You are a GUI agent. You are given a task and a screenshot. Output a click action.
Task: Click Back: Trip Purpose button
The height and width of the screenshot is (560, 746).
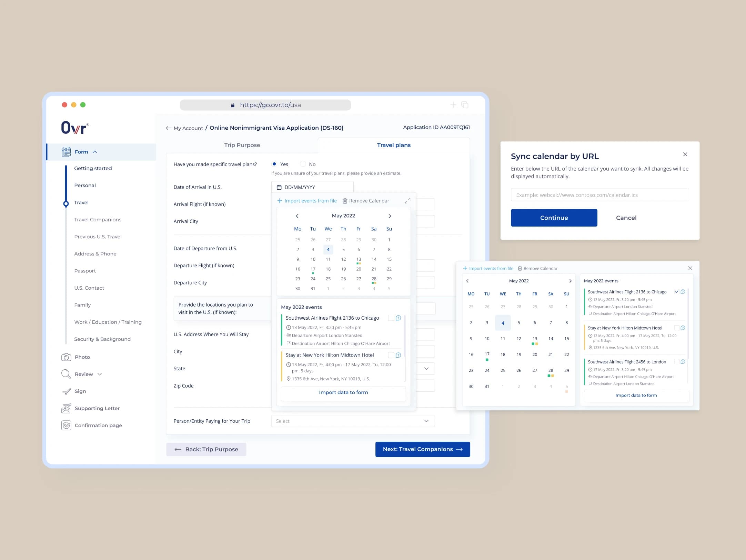(x=206, y=450)
